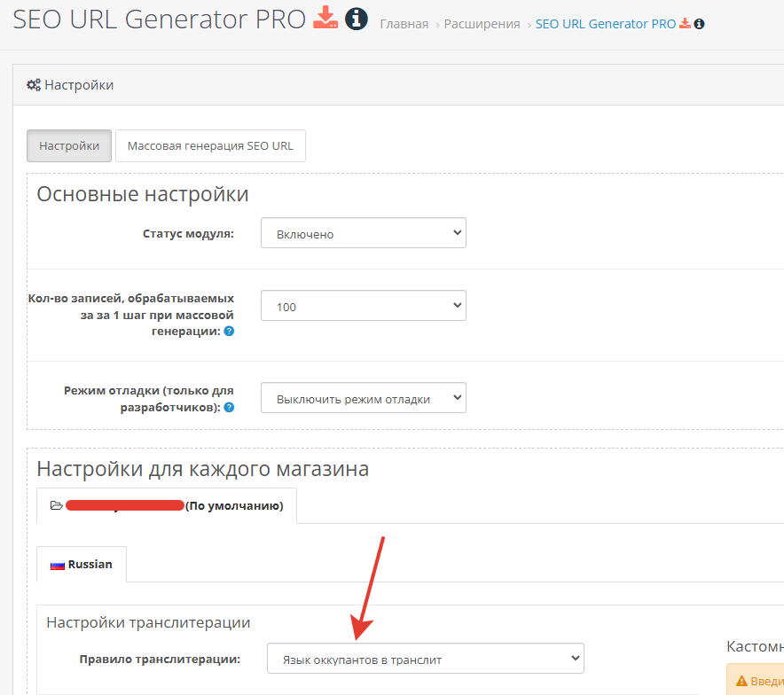Click the red download icon beside the page title
The height and width of the screenshot is (695, 784).
click(325, 18)
